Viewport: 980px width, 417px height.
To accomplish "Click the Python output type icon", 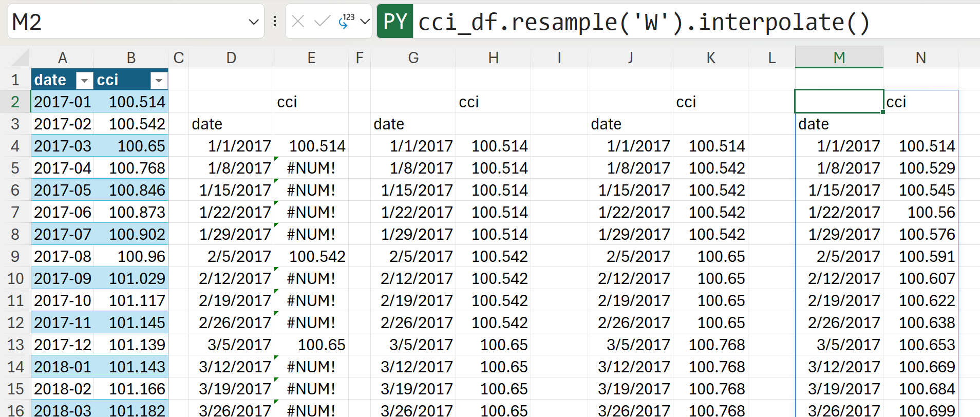I will tap(347, 22).
